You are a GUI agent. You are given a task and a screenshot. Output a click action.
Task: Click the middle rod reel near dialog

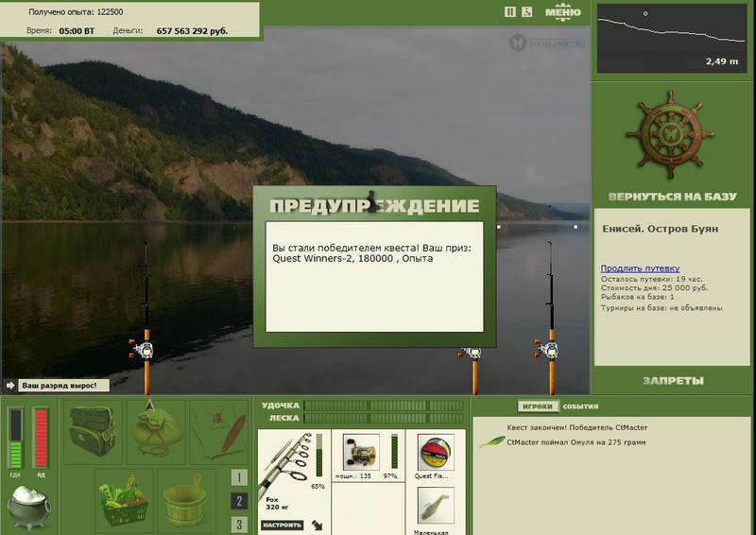pyautogui.click(x=470, y=354)
